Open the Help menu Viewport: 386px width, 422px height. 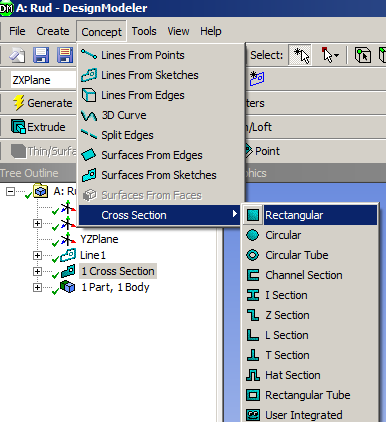pos(211,31)
